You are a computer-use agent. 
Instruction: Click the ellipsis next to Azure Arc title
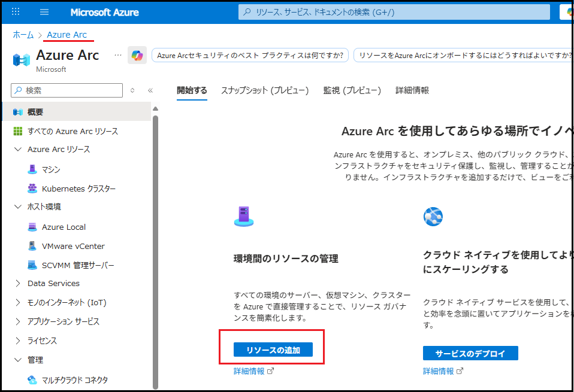[x=117, y=55]
